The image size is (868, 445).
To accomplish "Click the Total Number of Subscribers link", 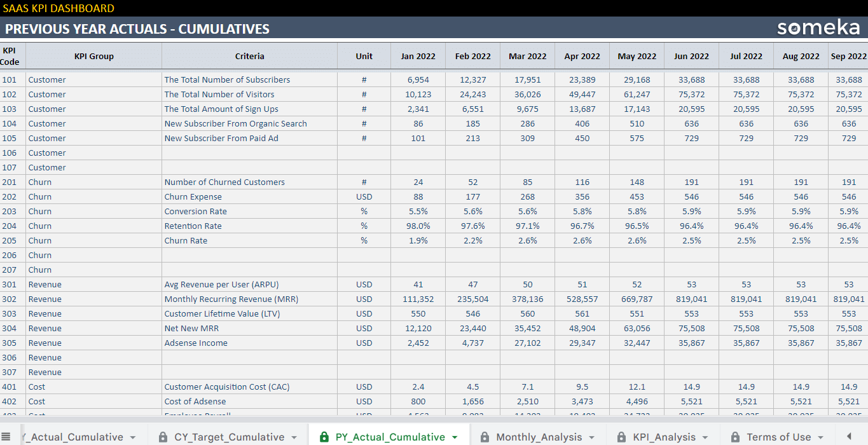I will (227, 79).
